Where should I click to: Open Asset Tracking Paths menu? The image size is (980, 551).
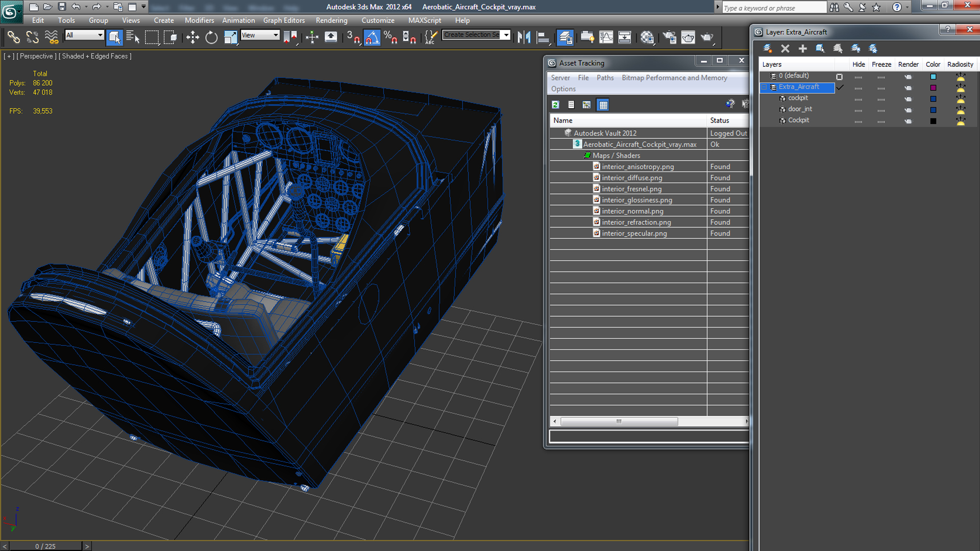605,78
